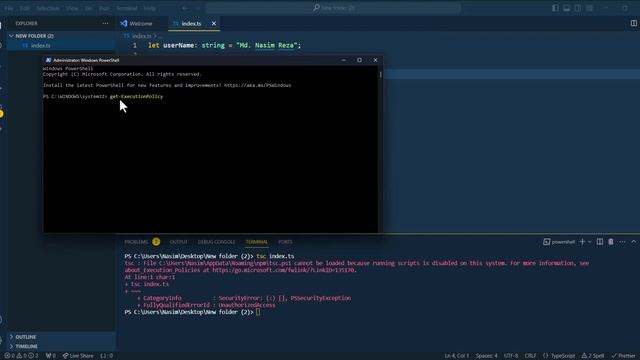Click line 1 of the code editor
The image size is (640, 360).
point(224,45)
